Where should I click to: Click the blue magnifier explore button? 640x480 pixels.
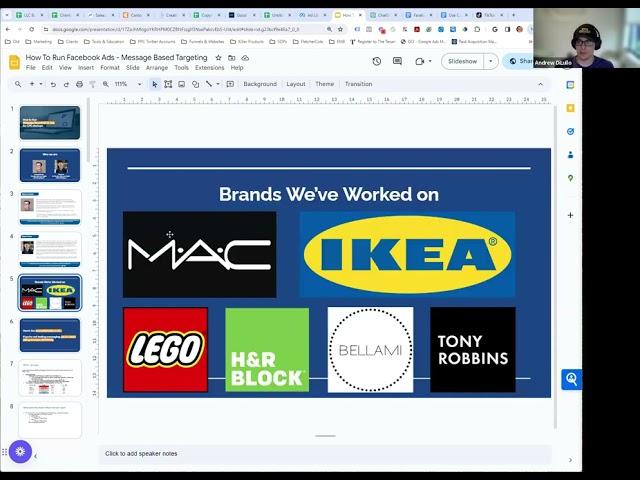(x=571, y=380)
